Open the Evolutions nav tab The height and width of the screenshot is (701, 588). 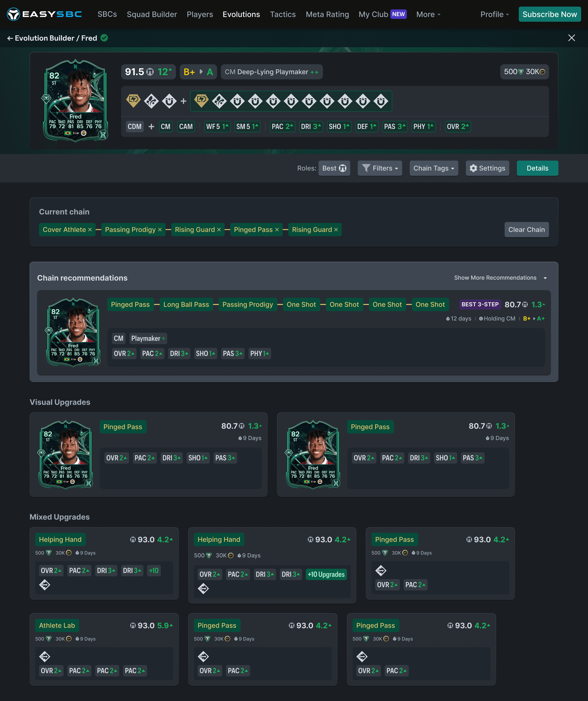[241, 14]
